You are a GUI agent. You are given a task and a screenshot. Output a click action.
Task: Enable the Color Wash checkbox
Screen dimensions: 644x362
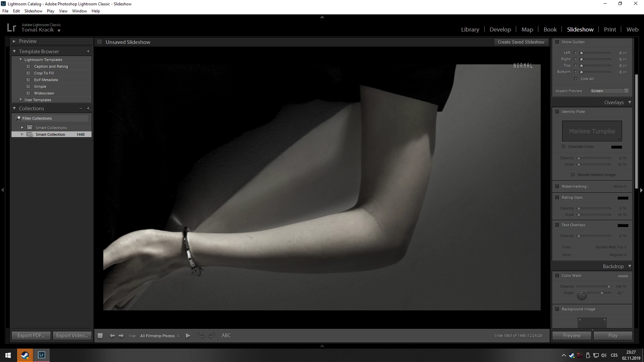pos(557,276)
